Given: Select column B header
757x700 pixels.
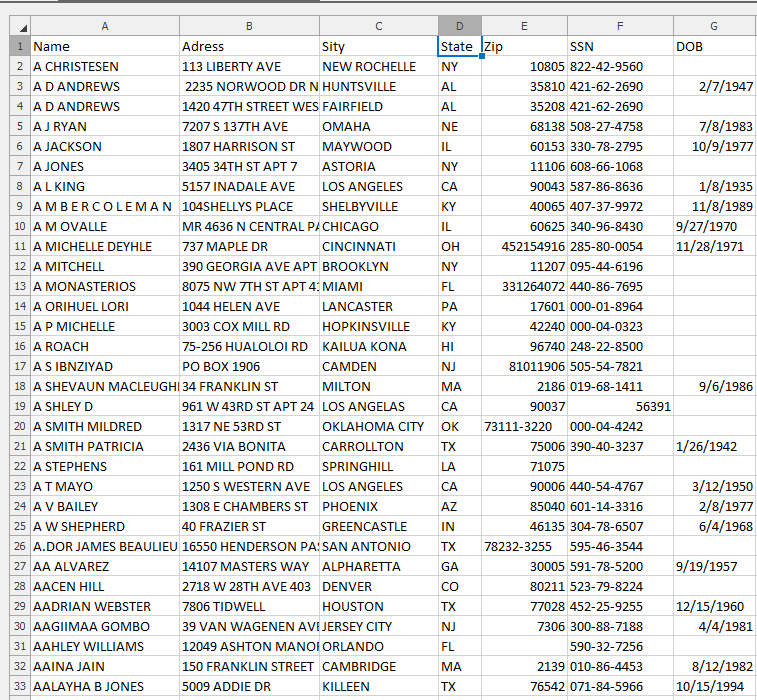Looking at the screenshot, I should click(249, 26).
